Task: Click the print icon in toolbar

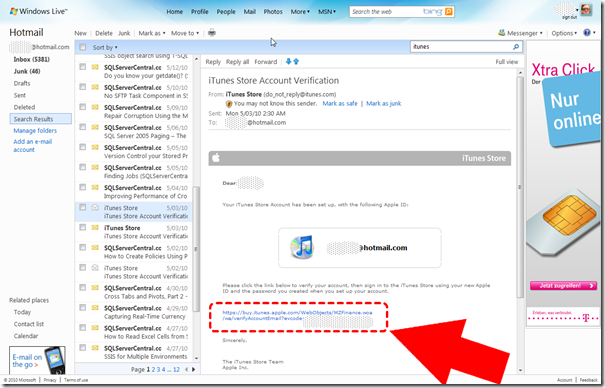Action: [x=212, y=33]
